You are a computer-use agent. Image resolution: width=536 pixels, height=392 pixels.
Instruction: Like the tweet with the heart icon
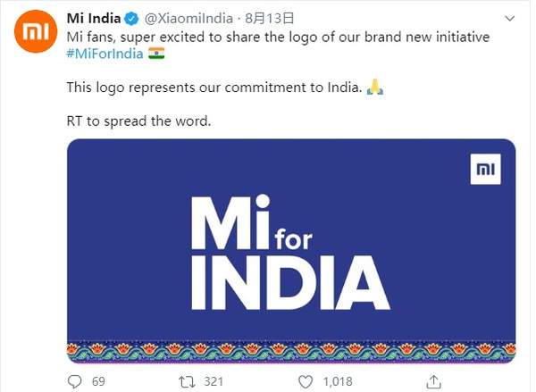(305, 381)
